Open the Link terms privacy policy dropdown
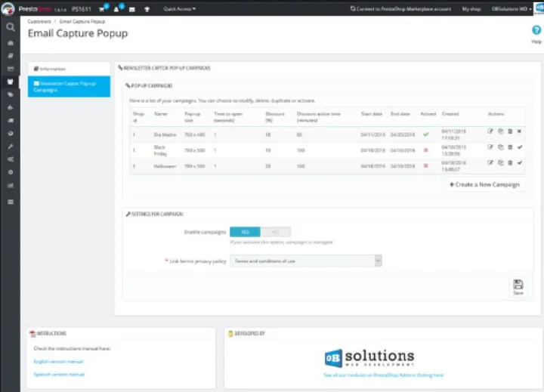This screenshot has height=392, width=544. click(x=306, y=261)
